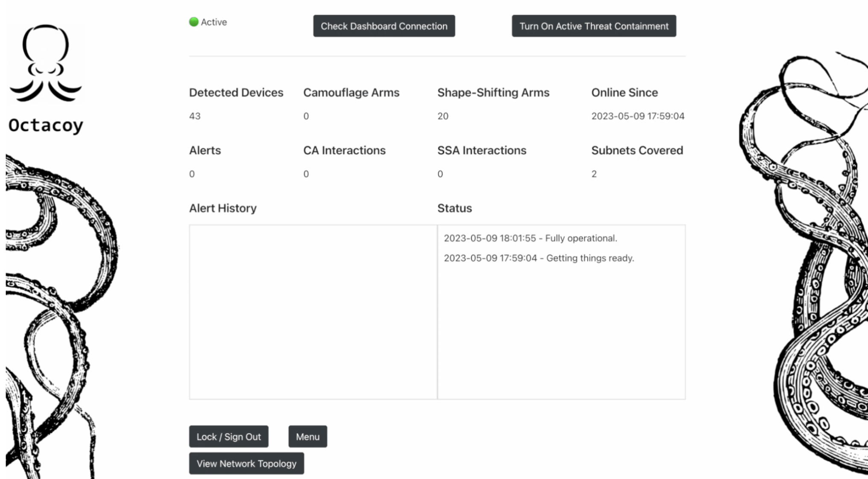Screen dimensions: 868x479
Task: Click the Shape-Shifting Arms stat
Action: (493, 92)
